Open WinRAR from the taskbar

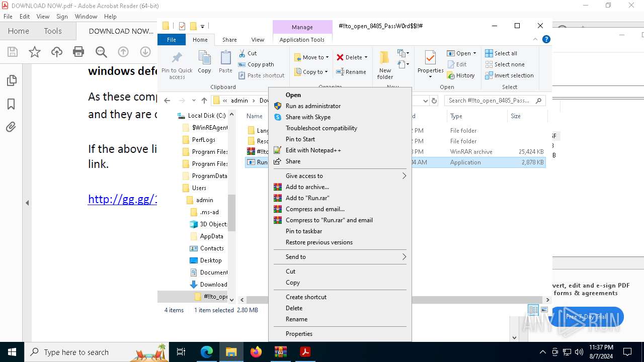pos(281,352)
